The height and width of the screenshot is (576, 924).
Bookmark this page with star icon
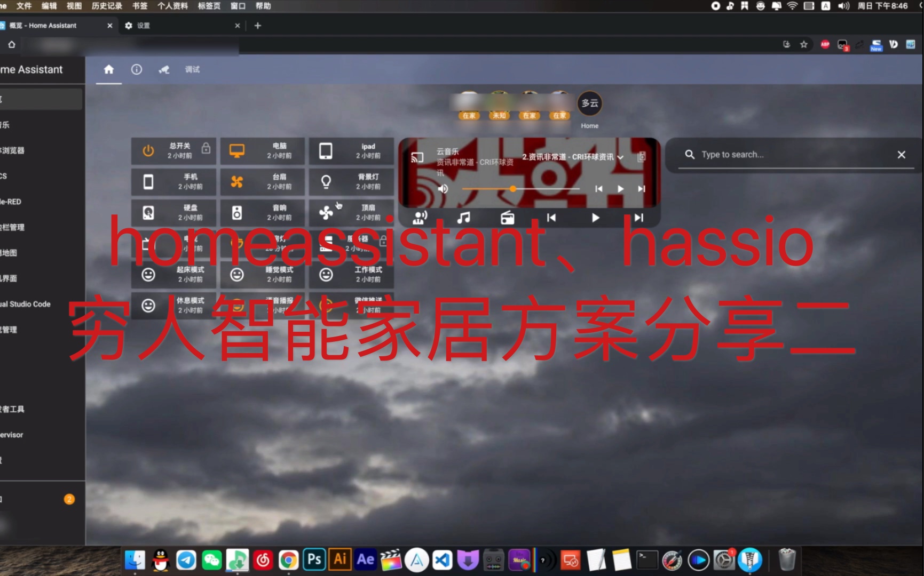pos(804,44)
